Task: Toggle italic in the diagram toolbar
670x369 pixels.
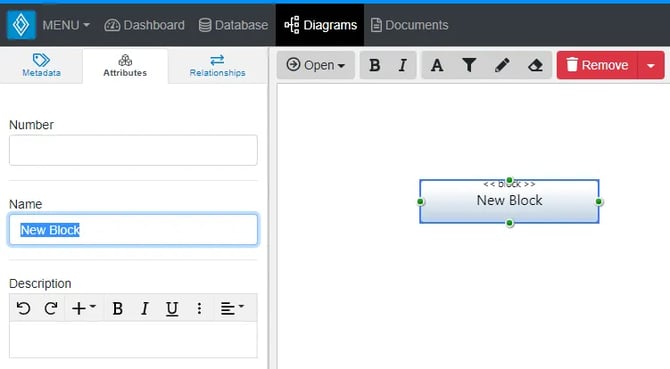Action: pyautogui.click(x=402, y=65)
